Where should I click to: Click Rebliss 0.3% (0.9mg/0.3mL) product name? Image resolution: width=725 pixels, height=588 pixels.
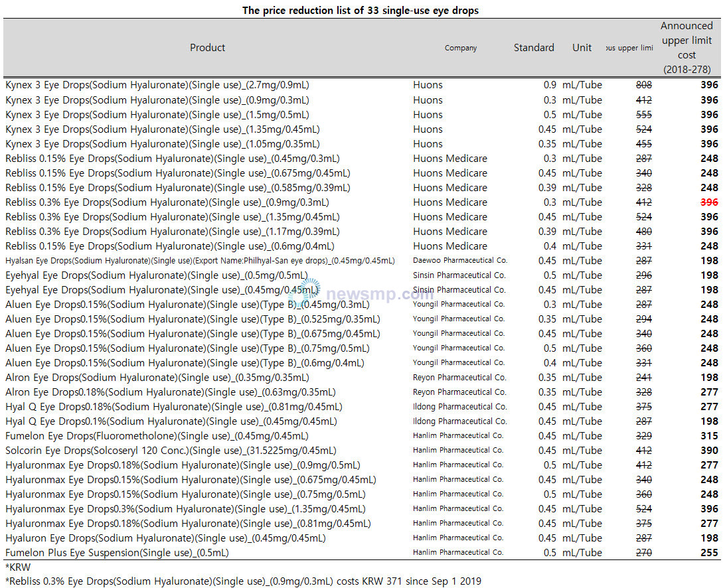coord(167,202)
